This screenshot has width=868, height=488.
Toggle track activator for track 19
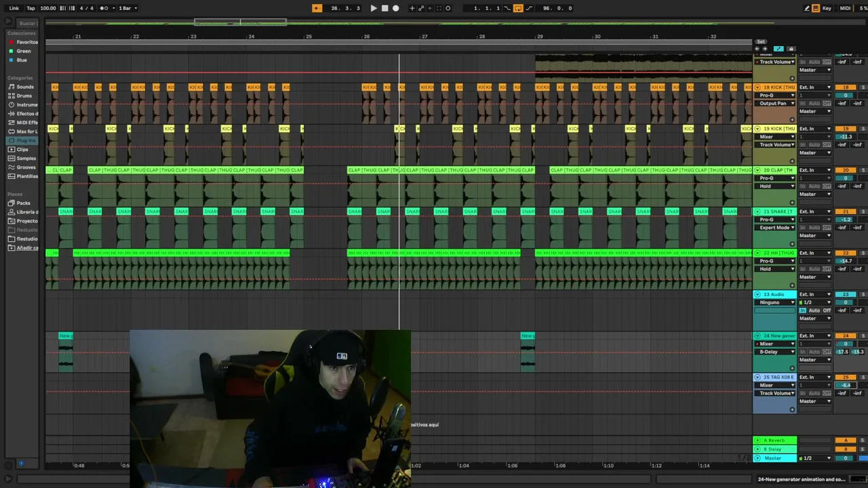point(846,129)
